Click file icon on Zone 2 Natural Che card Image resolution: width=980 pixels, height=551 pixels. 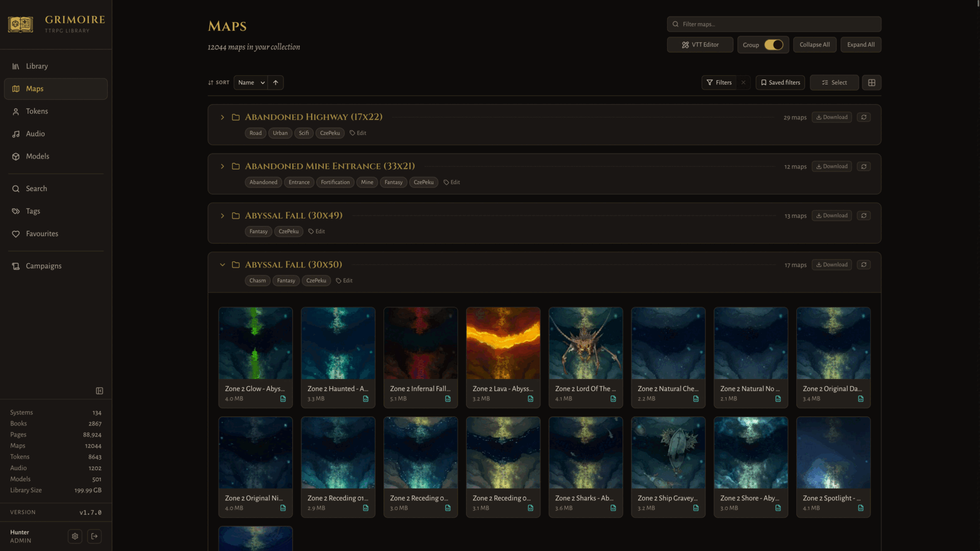696,399
